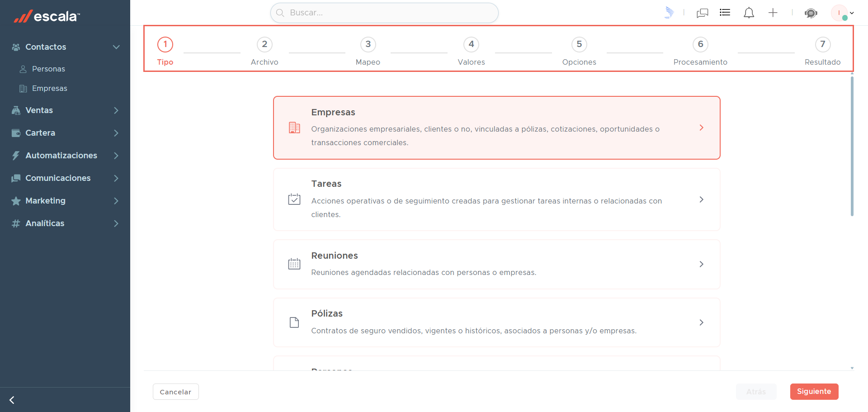Click the vertical scrollbar of the type list
Screen dimensions: 868x412
click(852, 146)
